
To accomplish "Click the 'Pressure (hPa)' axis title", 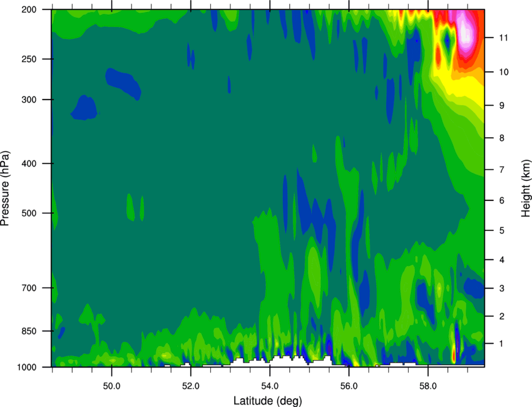I will [x=5, y=188].
